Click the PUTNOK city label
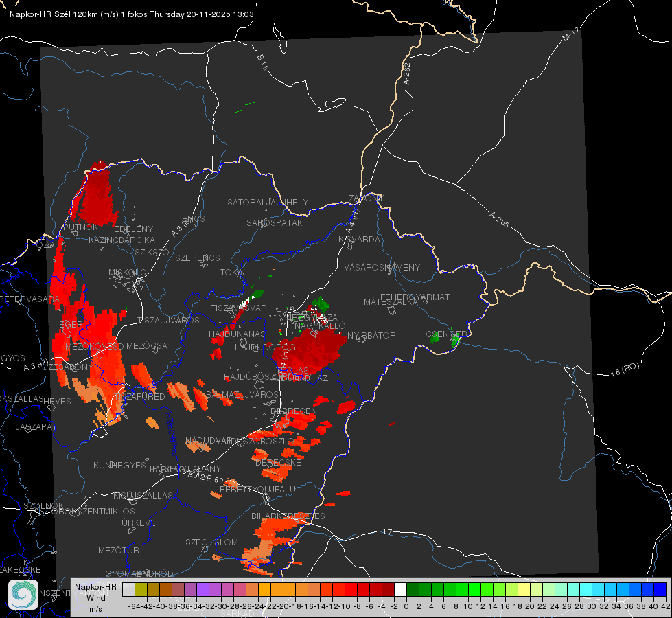This screenshot has width=672, height=618. pyautogui.click(x=80, y=227)
